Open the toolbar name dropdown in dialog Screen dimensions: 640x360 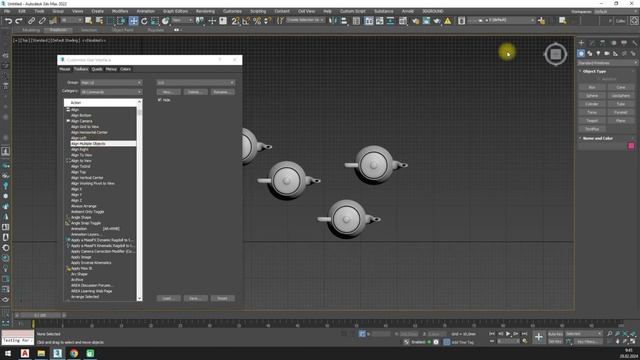point(196,83)
